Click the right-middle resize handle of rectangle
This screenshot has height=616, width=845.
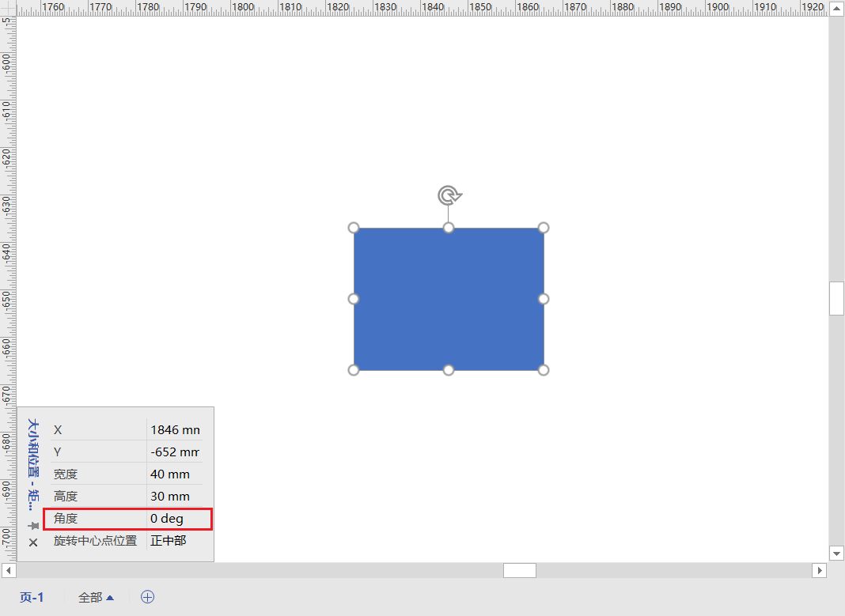tap(544, 299)
